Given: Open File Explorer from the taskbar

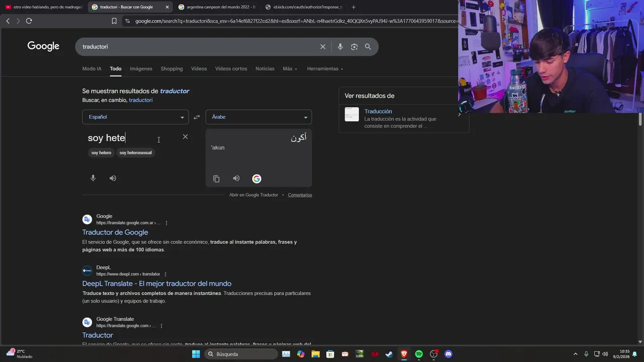Looking at the screenshot, I should click(x=315, y=354).
